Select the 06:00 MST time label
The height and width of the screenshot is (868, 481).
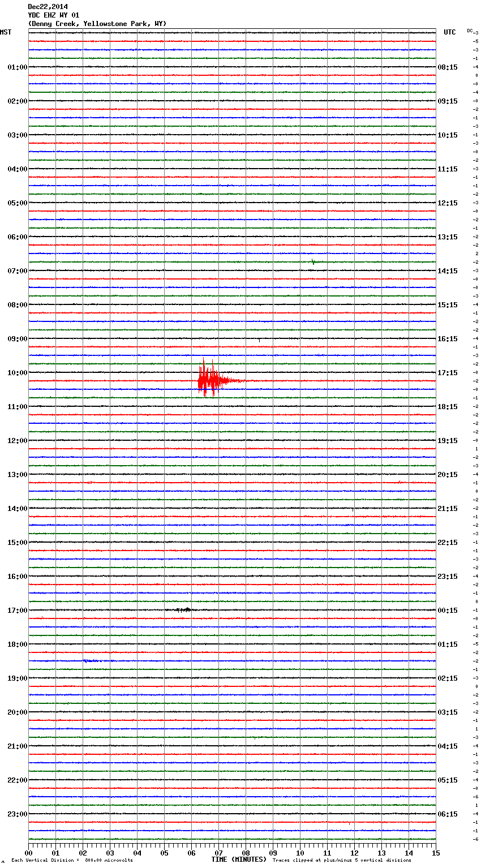18,237
